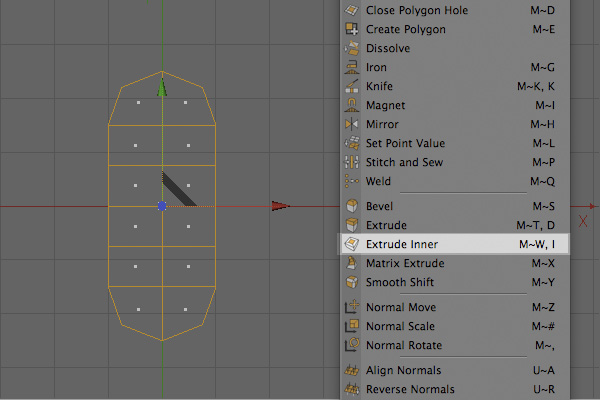Click the green Y-axis arrow handle
Screen dimensions: 600x400
(162, 87)
